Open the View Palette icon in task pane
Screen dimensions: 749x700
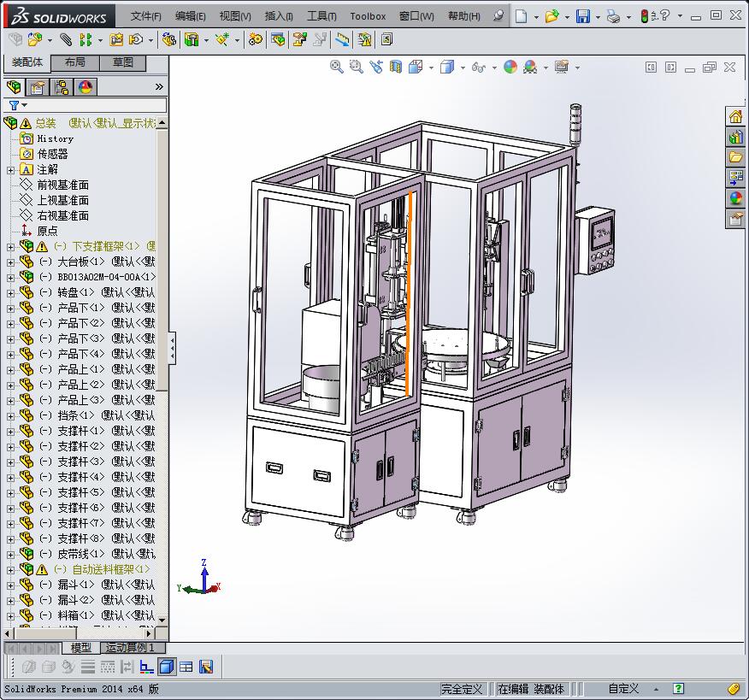(735, 178)
